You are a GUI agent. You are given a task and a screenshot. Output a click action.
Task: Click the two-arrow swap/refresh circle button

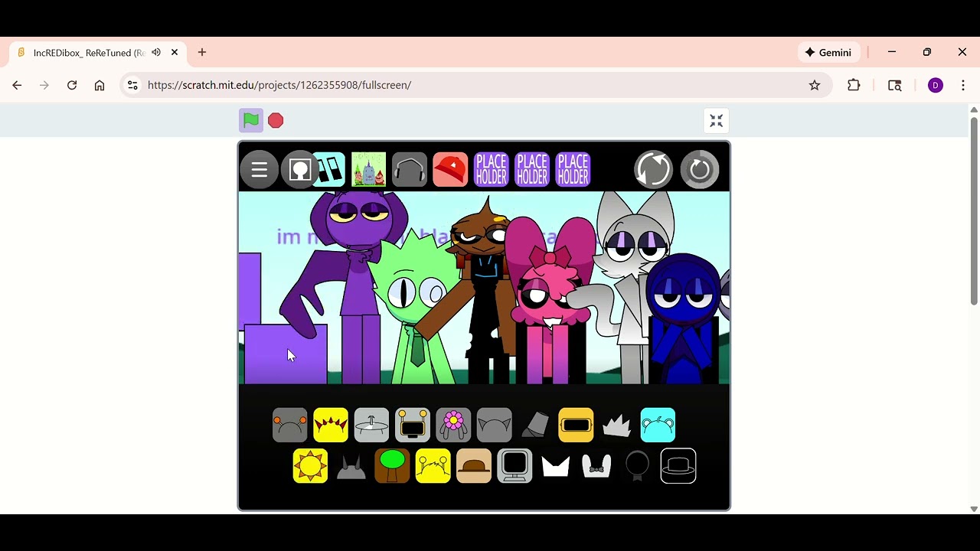(653, 169)
